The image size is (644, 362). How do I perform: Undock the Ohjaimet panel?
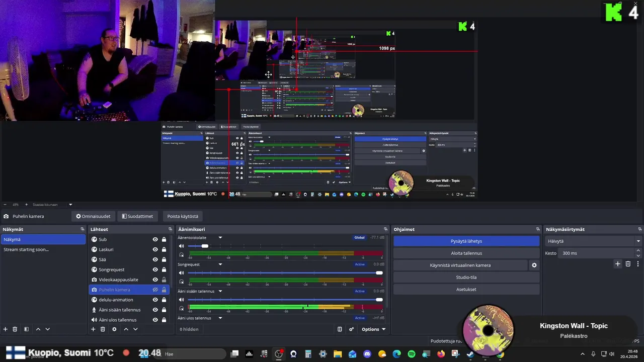(538, 229)
